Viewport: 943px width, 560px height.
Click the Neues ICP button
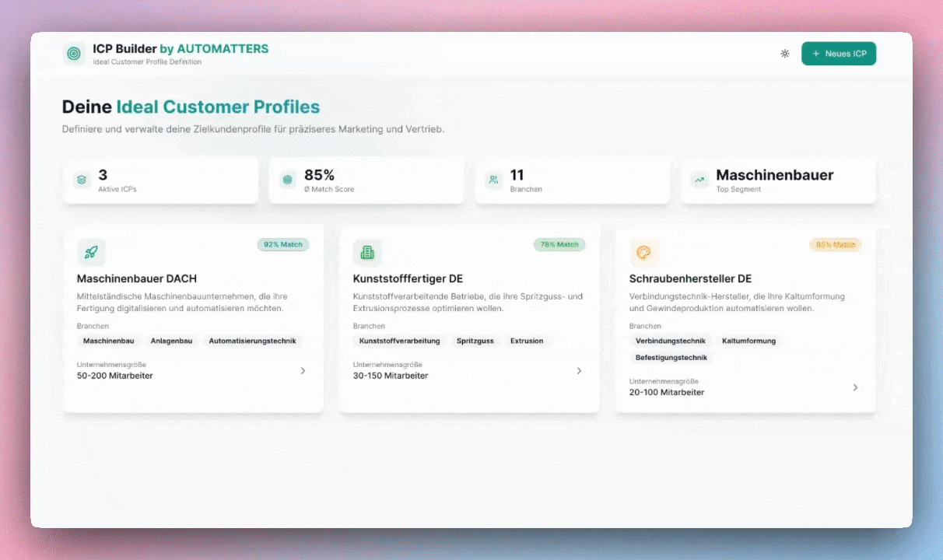click(x=838, y=54)
